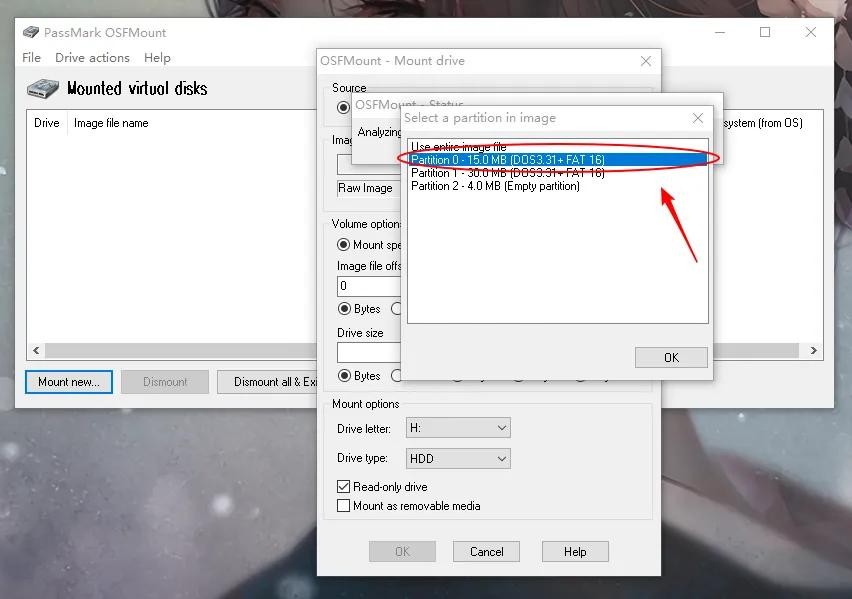Minimize the PassMark OSFMount window
Viewport: 852px width, 599px height.
[x=719, y=32]
